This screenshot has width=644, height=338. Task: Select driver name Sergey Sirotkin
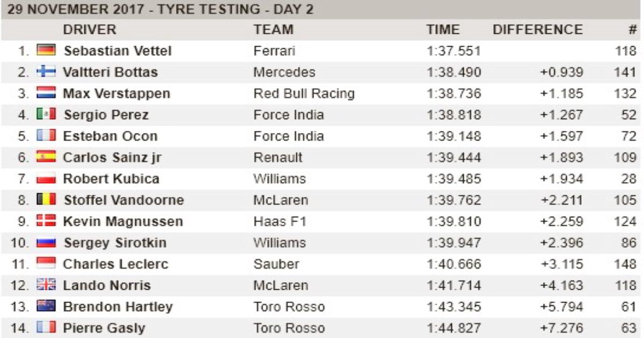tap(115, 243)
